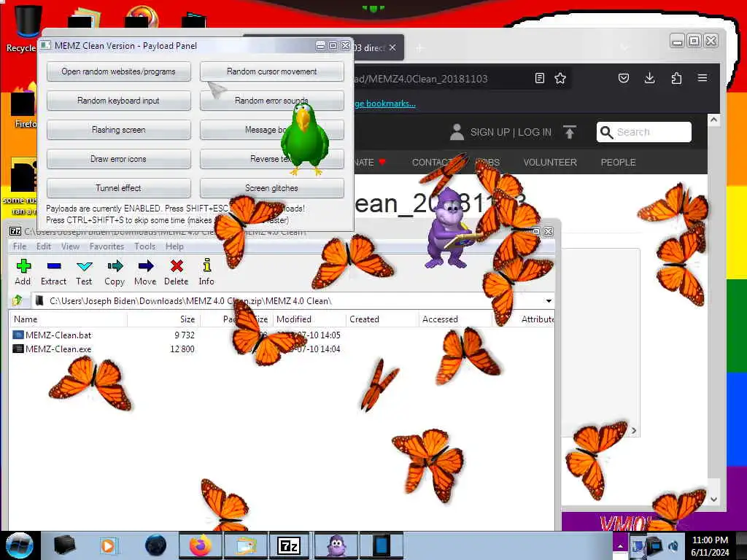
Task: Click PEOPLE navigation link
Action: [x=618, y=163]
